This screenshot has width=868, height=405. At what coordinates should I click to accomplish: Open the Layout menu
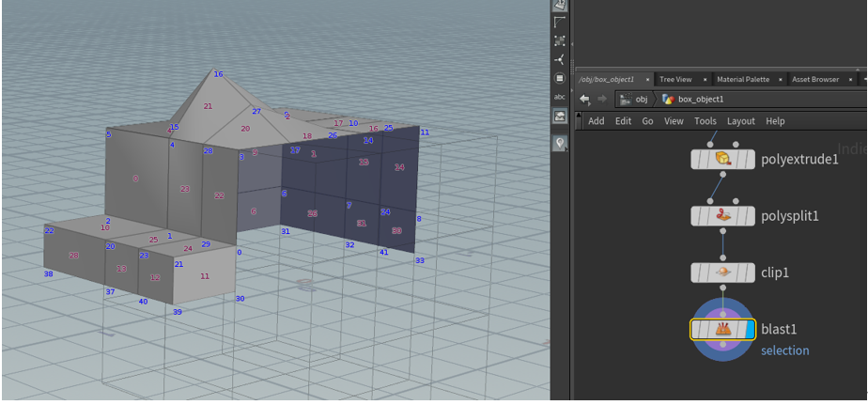coord(740,121)
